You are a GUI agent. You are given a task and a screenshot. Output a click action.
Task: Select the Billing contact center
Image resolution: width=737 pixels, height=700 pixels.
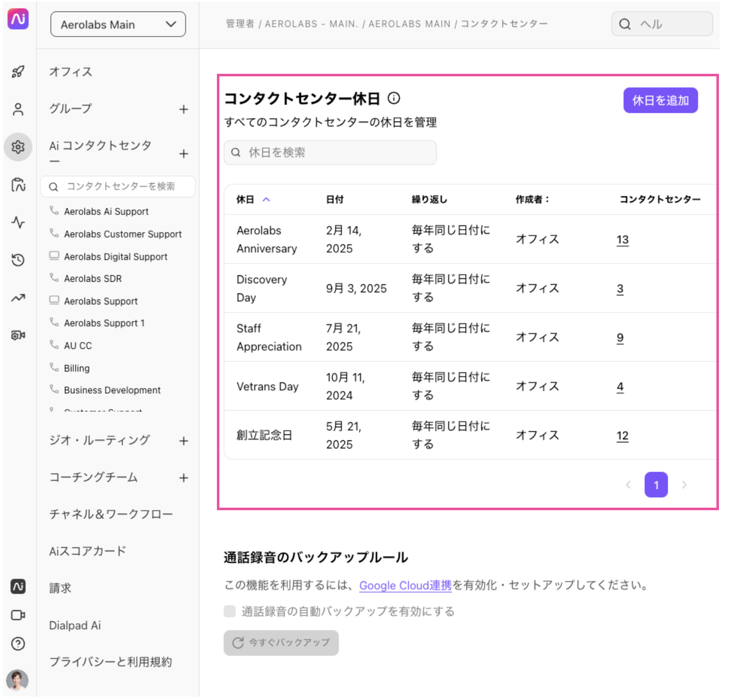77,369
